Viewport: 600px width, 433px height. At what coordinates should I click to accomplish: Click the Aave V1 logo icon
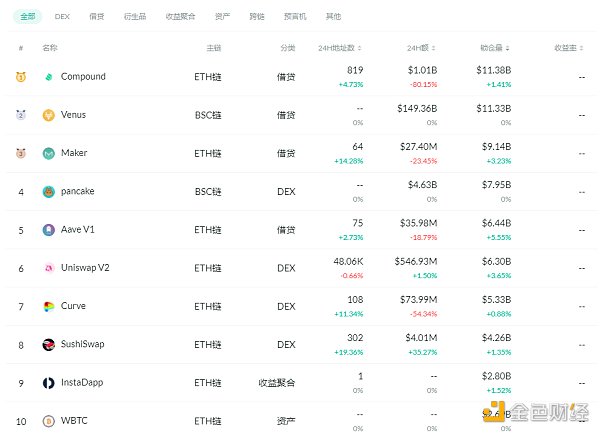pyautogui.click(x=49, y=230)
